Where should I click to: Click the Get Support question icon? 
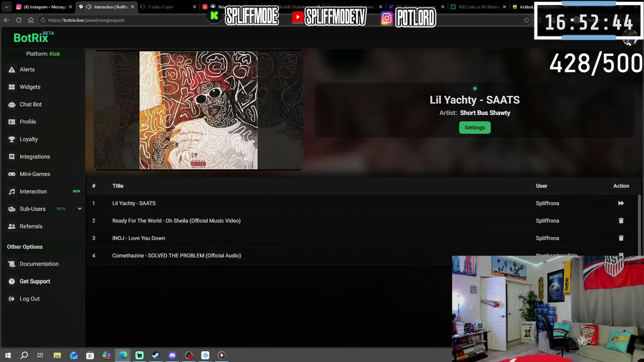pos(12,282)
